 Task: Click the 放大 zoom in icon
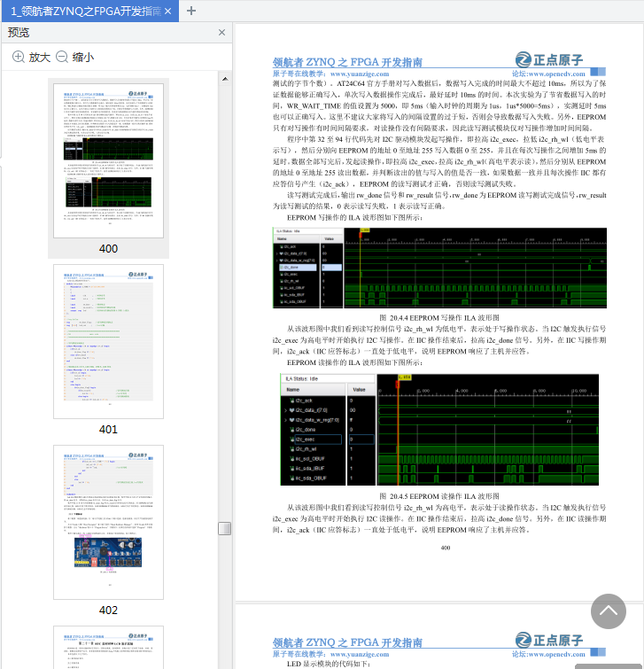tap(19, 57)
